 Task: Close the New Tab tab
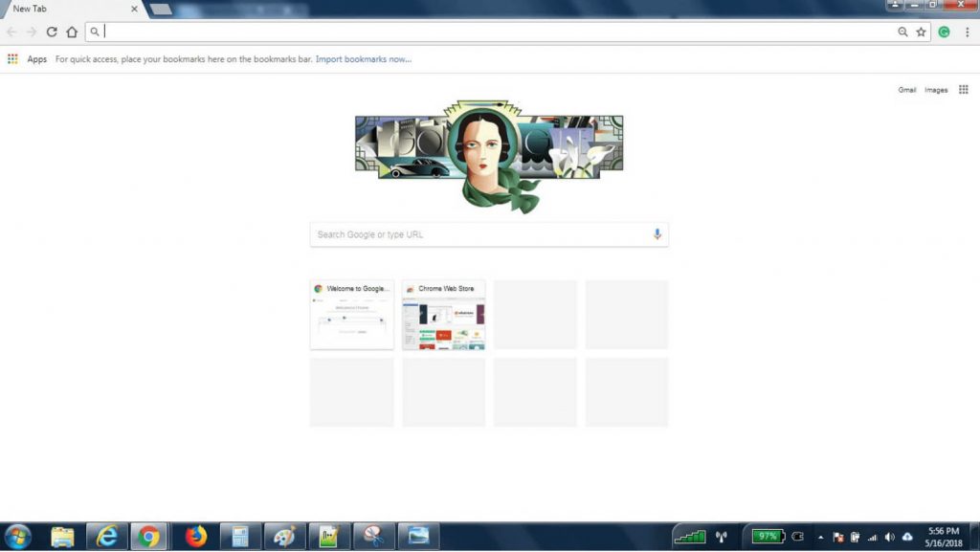tap(134, 9)
